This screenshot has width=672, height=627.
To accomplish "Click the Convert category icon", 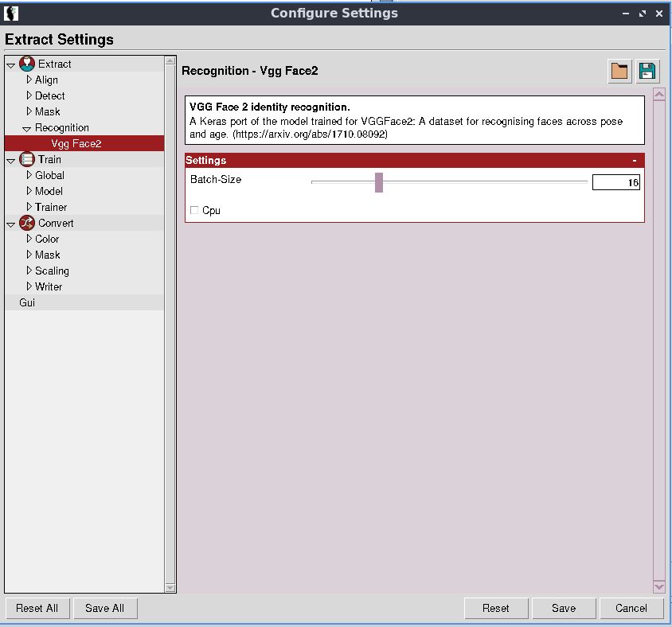I will [x=27, y=223].
